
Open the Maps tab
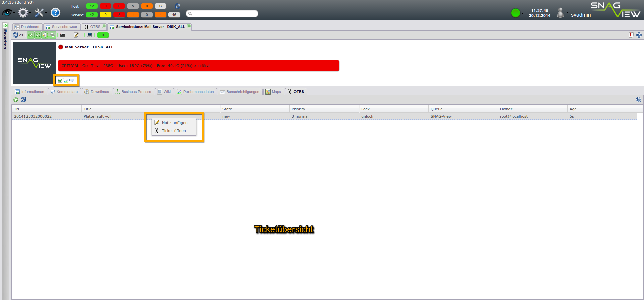(x=273, y=92)
